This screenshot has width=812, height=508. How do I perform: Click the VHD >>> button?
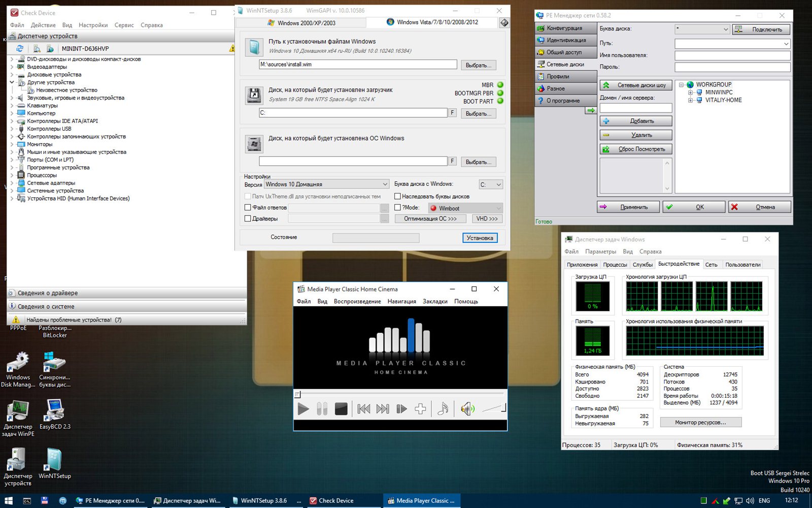(487, 218)
